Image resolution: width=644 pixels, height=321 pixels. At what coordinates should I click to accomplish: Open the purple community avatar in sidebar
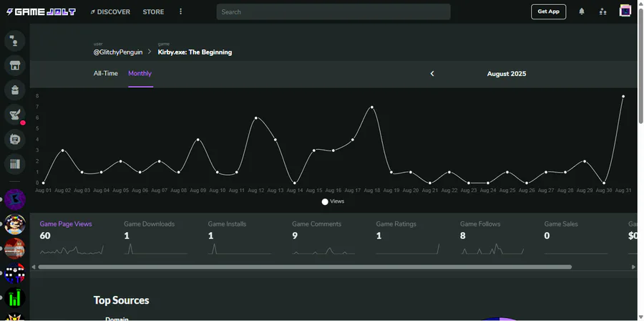point(15,200)
